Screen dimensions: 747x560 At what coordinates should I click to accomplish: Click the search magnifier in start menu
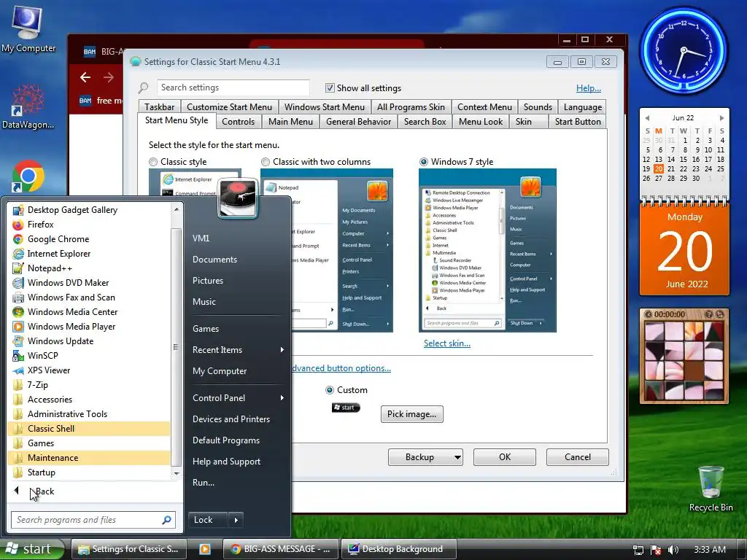click(x=167, y=520)
